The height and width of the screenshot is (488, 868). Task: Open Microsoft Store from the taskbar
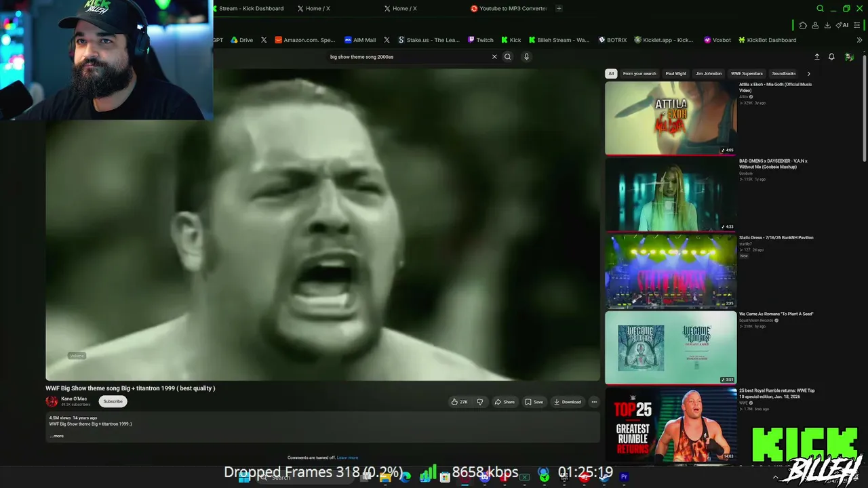pyautogui.click(x=445, y=477)
